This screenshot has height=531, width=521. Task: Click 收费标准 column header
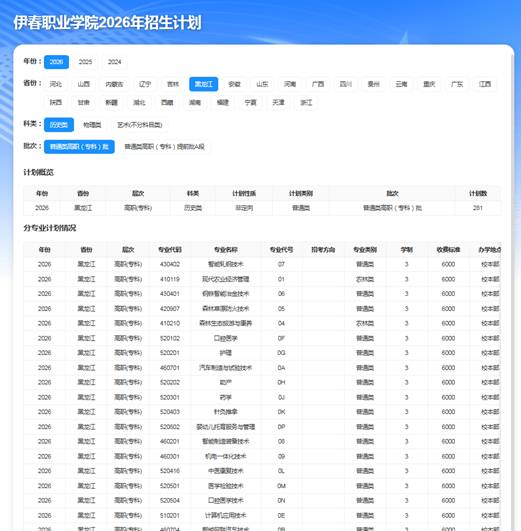tap(448, 250)
